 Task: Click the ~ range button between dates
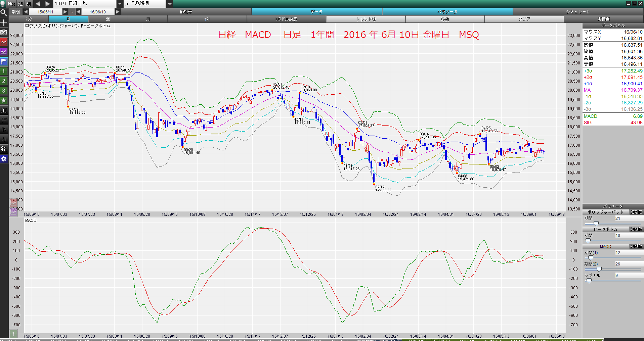pyautogui.click(x=72, y=12)
